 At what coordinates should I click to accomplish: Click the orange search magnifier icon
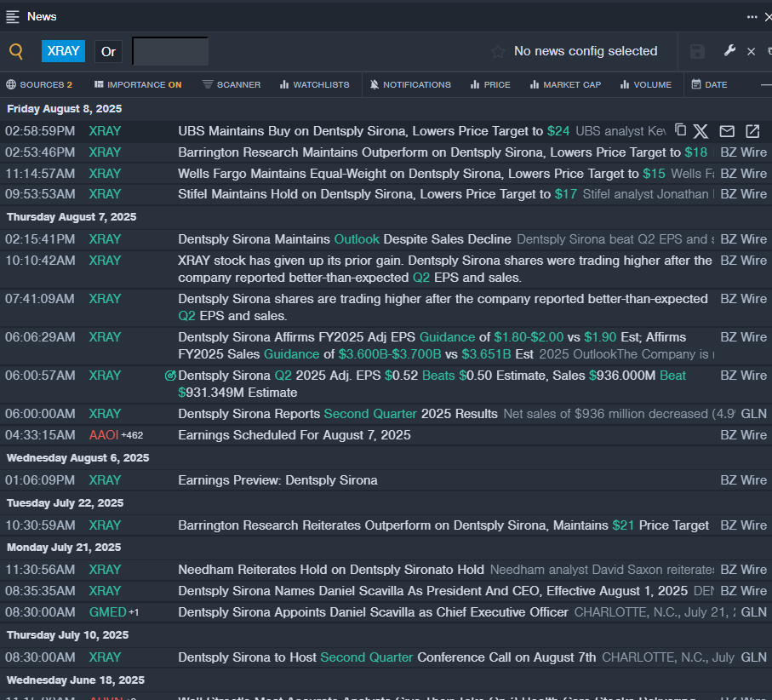pyautogui.click(x=16, y=51)
